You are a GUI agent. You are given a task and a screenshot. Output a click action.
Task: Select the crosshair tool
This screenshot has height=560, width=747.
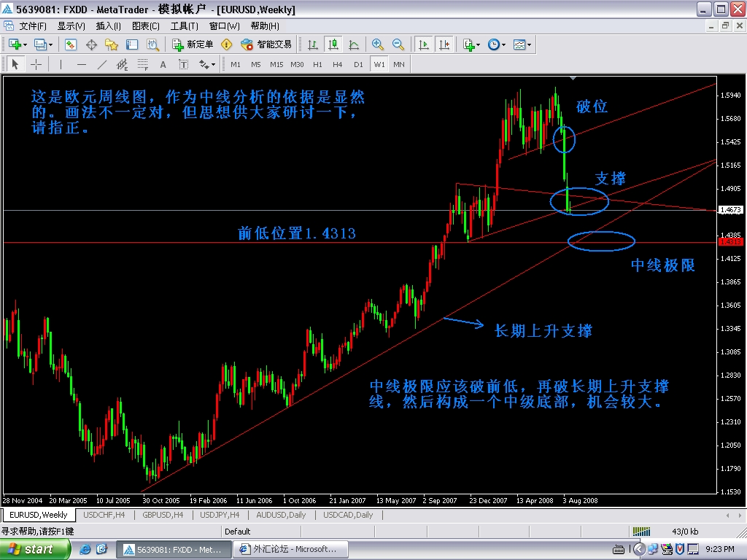pyautogui.click(x=36, y=64)
